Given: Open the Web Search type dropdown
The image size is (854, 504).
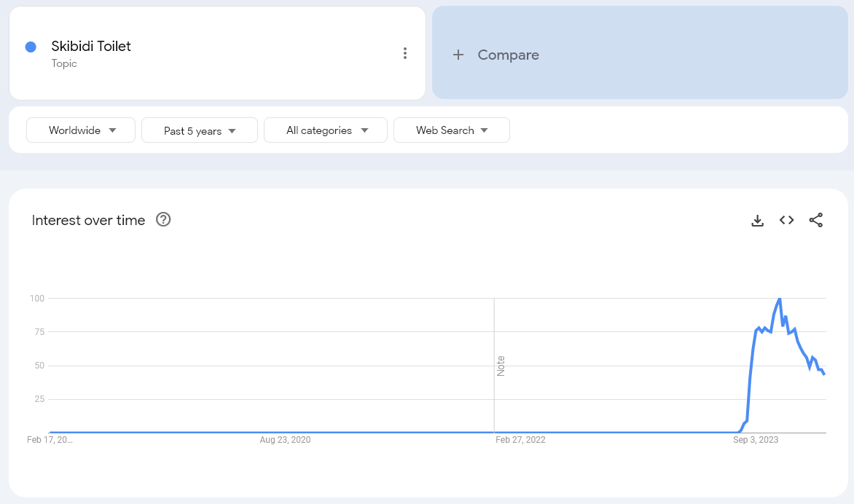Looking at the screenshot, I should point(452,130).
